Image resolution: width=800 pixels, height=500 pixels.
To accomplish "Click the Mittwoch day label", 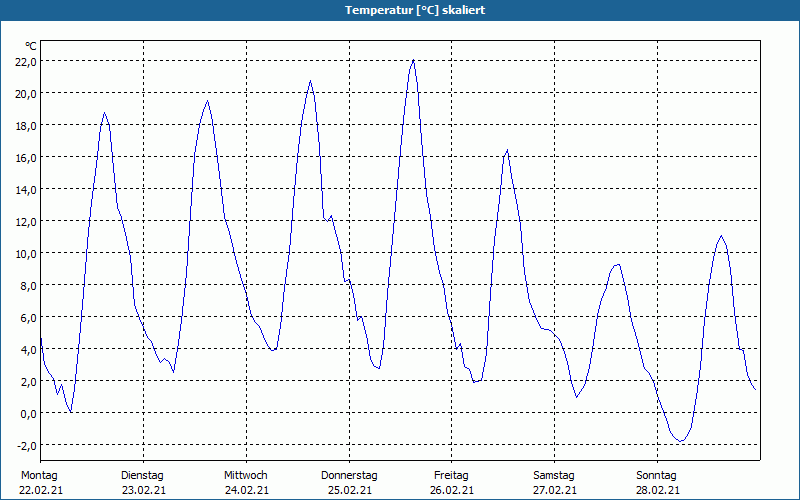I will (x=246, y=476).
